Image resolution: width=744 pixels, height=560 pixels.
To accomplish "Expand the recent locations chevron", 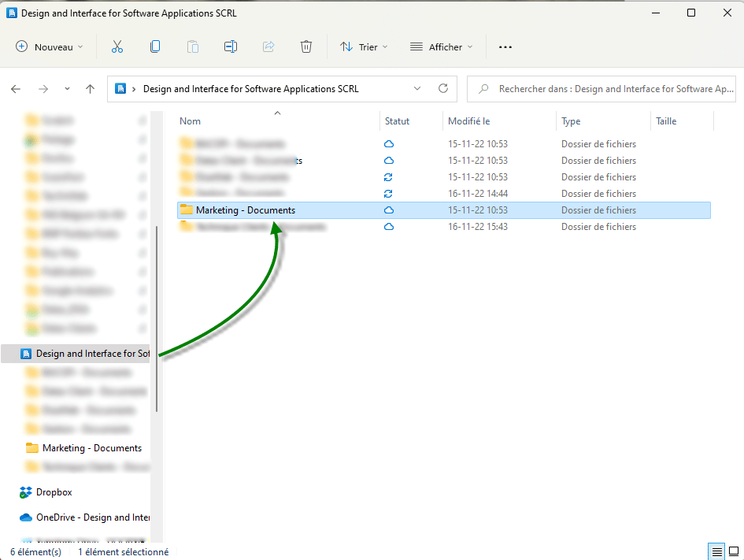I will pyautogui.click(x=67, y=89).
